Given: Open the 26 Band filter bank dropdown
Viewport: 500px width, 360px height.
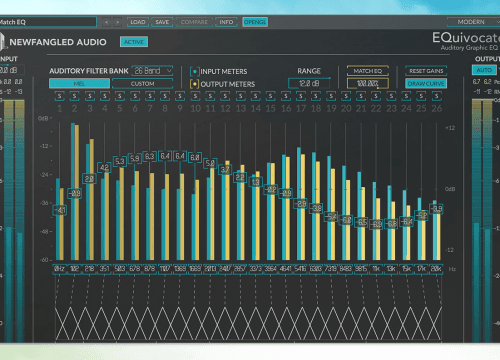Looking at the screenshot, I should 152,71.
